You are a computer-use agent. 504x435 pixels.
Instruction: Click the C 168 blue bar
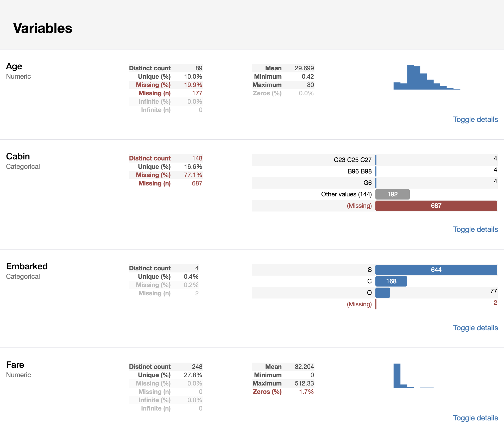pos(391,281)
